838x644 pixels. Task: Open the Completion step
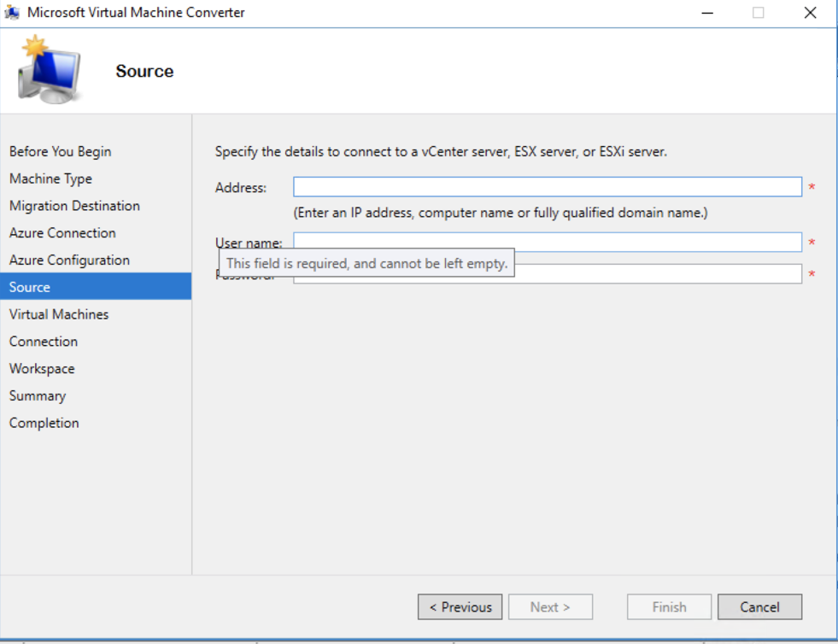(x=44, y=424)
